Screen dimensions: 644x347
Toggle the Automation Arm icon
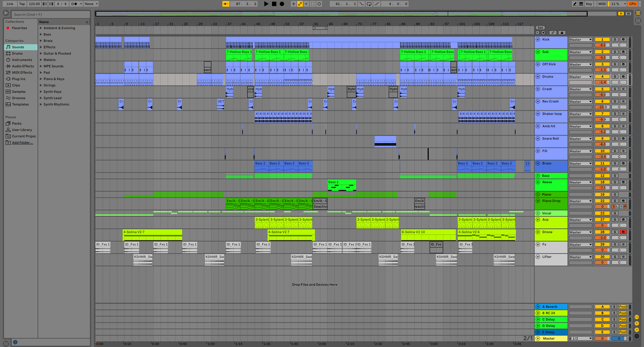[x=300, y=4]
